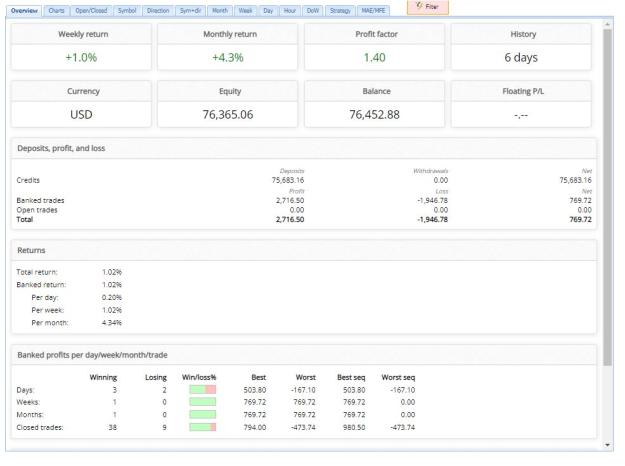Open the Charts tab
This screenshot has height=466, width=625.
56,11
